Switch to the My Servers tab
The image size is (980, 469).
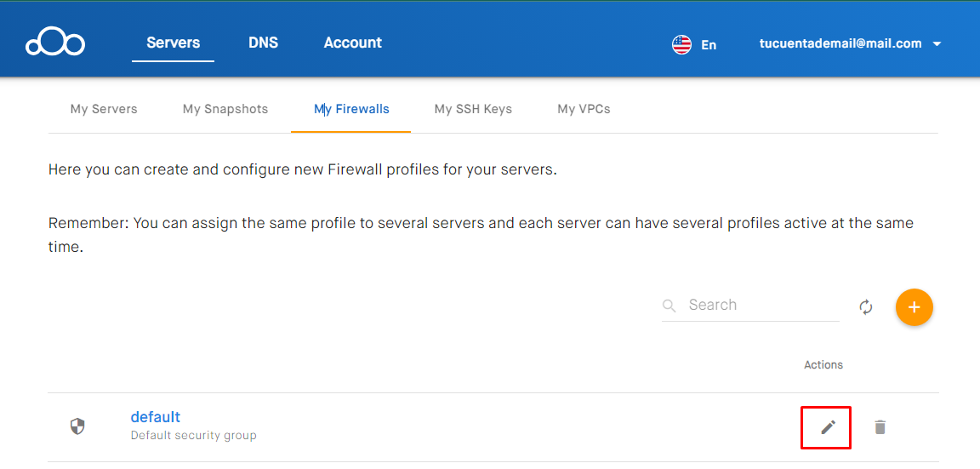pos(104,109)
